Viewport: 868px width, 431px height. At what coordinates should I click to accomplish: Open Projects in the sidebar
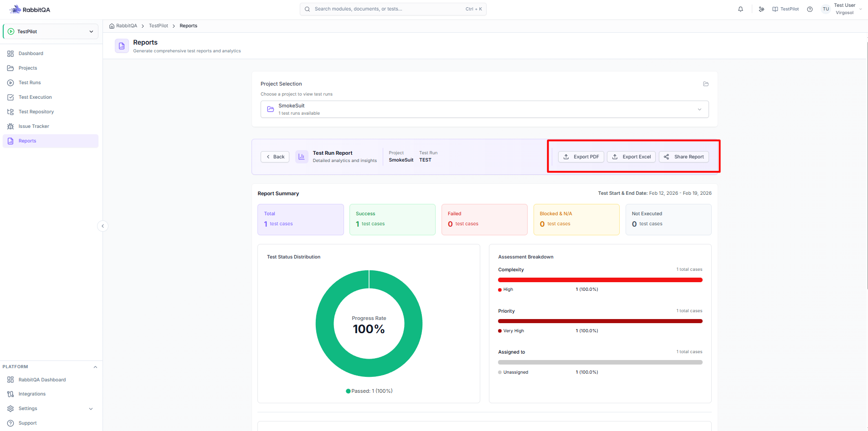point(51,68)
